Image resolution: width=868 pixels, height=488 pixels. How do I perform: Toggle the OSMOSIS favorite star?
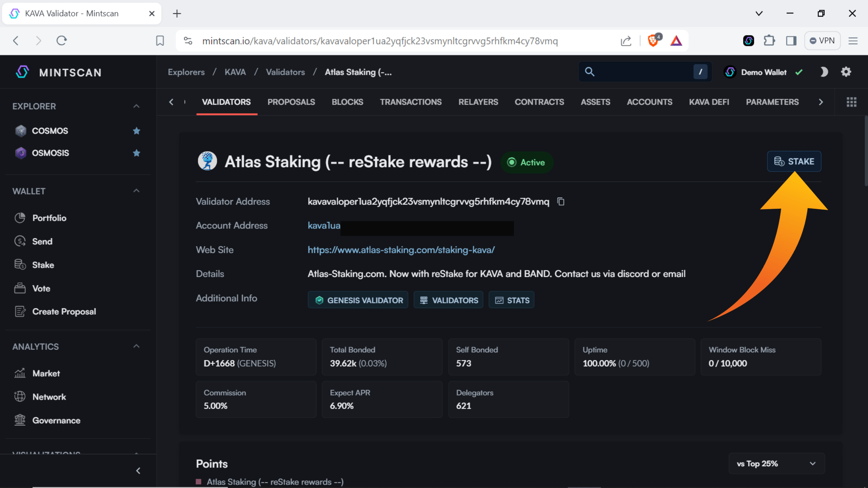(136, 153)
